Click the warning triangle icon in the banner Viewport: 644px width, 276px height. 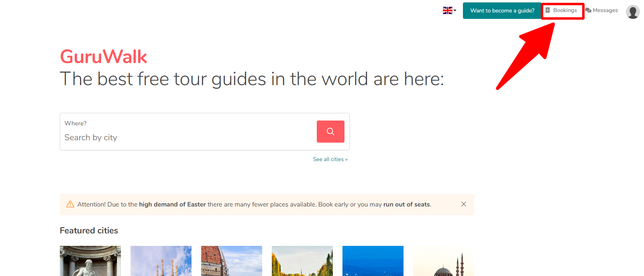click(x=70, y=204)
